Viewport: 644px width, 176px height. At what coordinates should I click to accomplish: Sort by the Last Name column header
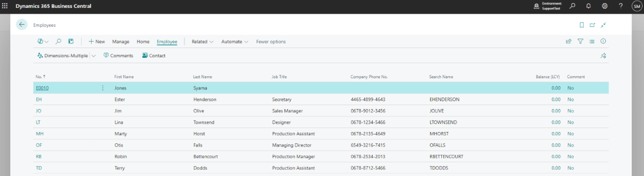tap(203, 77)
